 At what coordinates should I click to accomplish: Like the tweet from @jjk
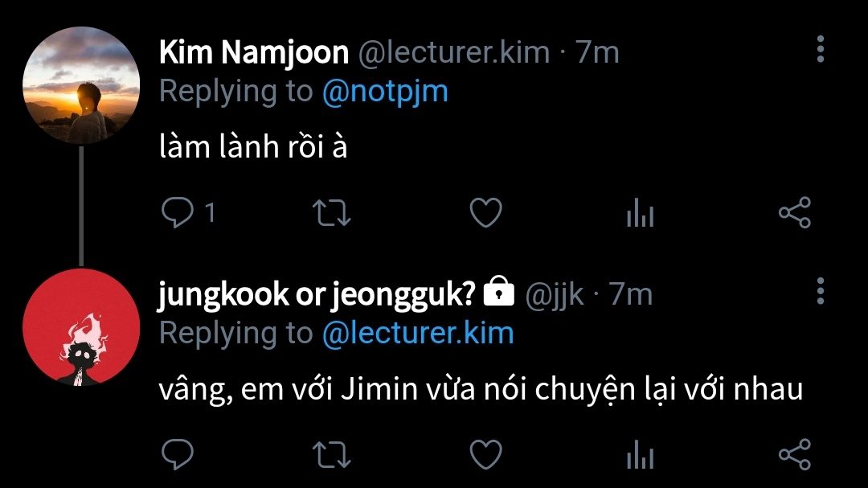click(485, 455)
